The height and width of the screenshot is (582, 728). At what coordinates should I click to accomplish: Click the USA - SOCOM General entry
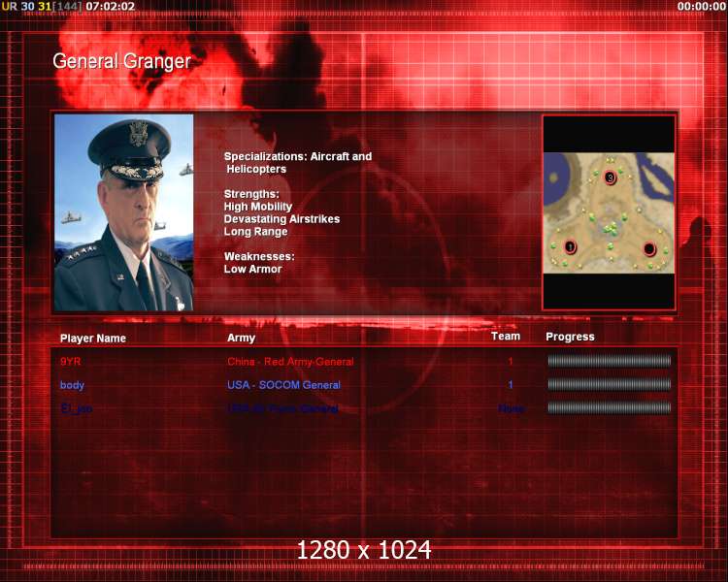pos(283,385)
